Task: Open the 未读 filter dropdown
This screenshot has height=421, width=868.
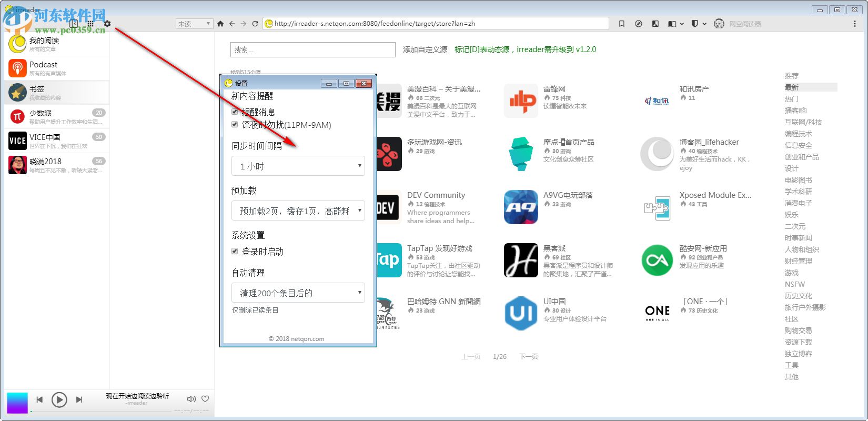Action: point(194,24)
